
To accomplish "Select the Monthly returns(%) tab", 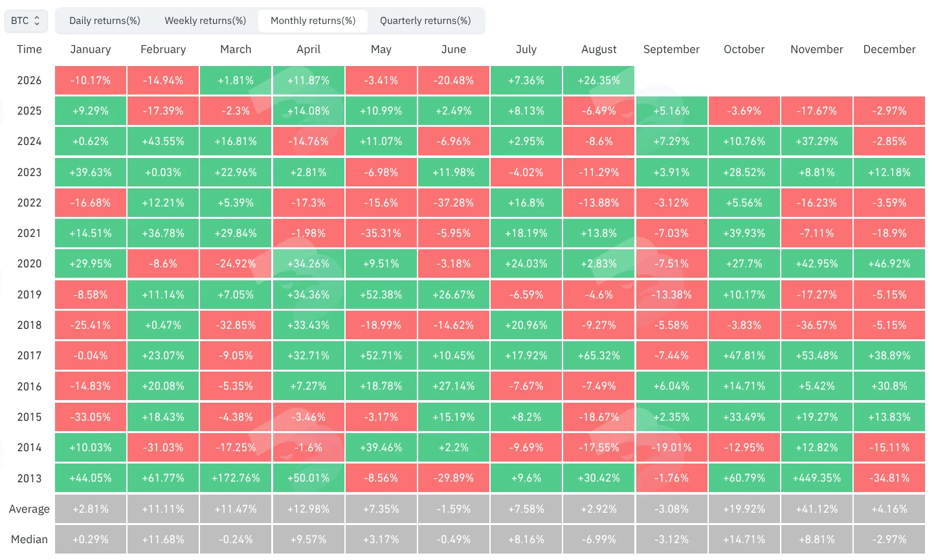I will (313, 21).
